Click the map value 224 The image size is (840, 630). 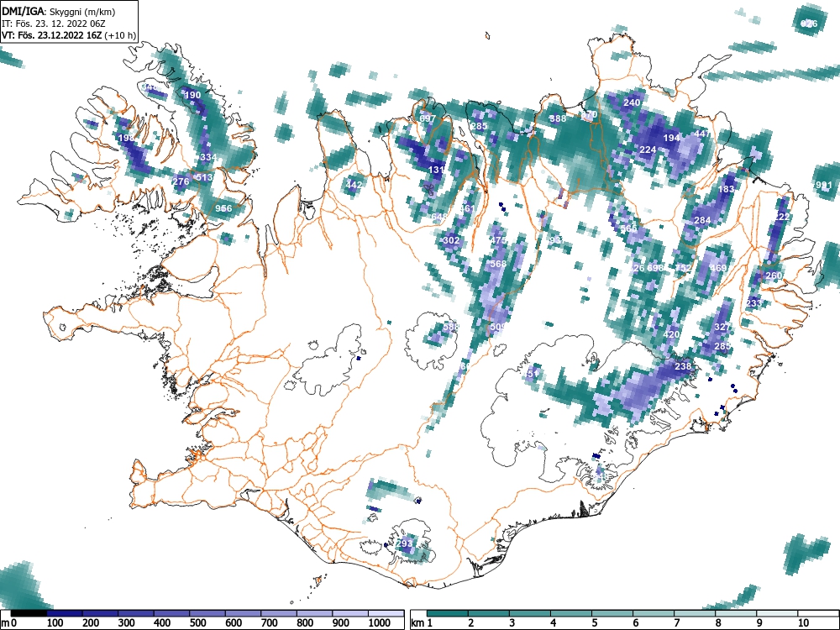coord(648,150)
